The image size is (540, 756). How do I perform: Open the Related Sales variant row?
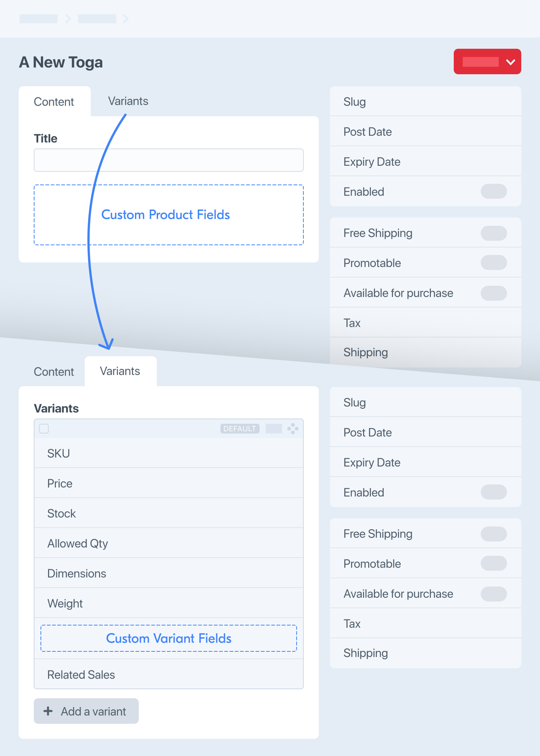pyautogui.click(x=169, y=675)
